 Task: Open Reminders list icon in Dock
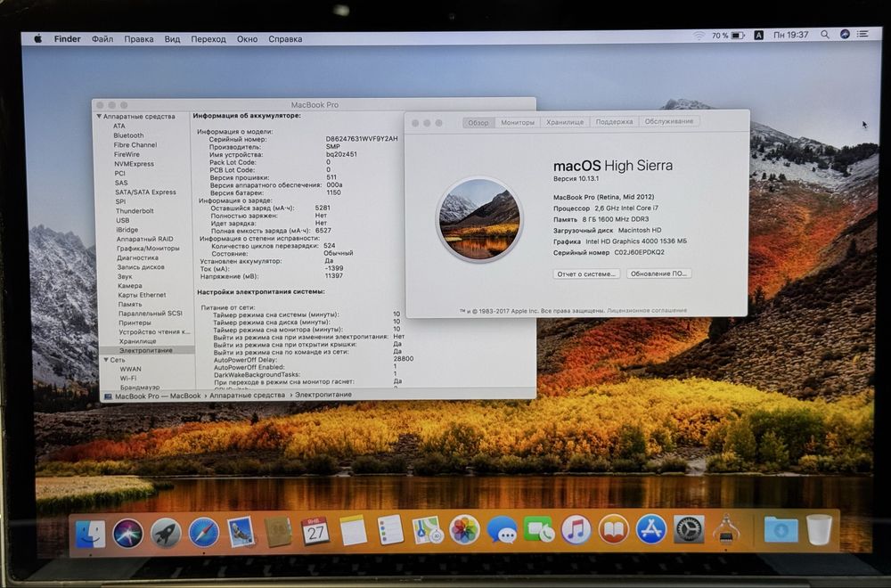click(x=390, y=531)
